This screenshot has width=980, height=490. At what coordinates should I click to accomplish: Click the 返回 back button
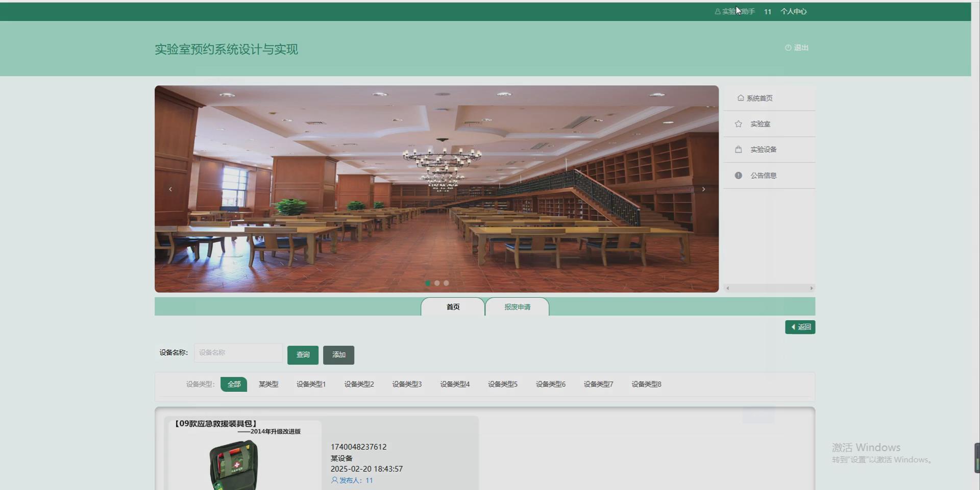point(800,327)
